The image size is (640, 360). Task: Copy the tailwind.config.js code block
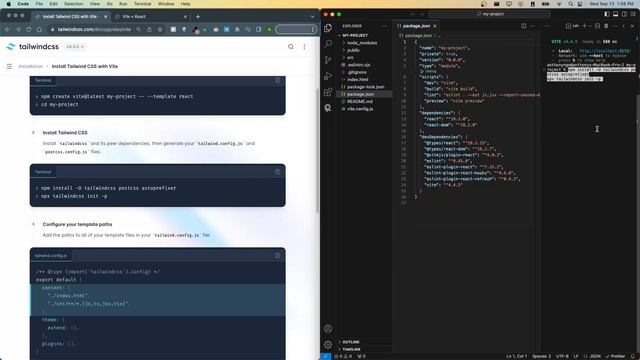click(278, 256)
